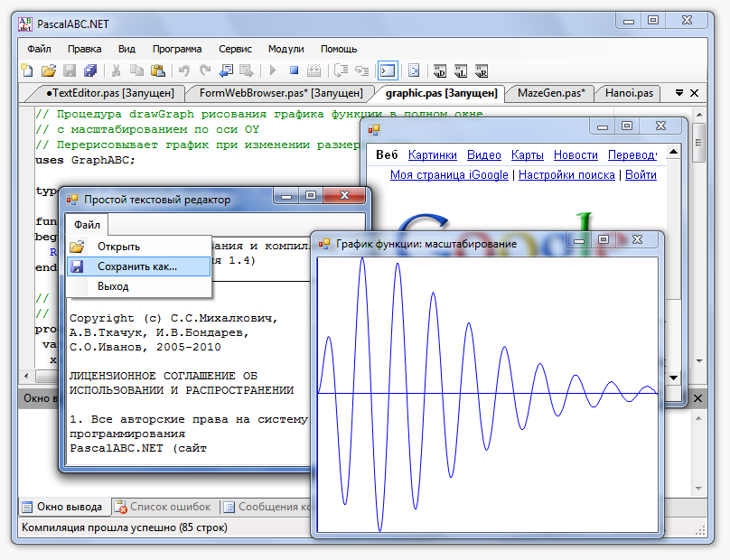This screenshot has width=730, height=560.
Task: Run the program with the play icon
Action: click(272, 70)
